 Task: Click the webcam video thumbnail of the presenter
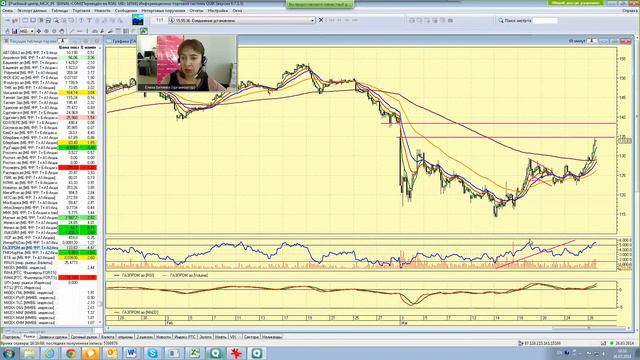[x=187, y=63]
